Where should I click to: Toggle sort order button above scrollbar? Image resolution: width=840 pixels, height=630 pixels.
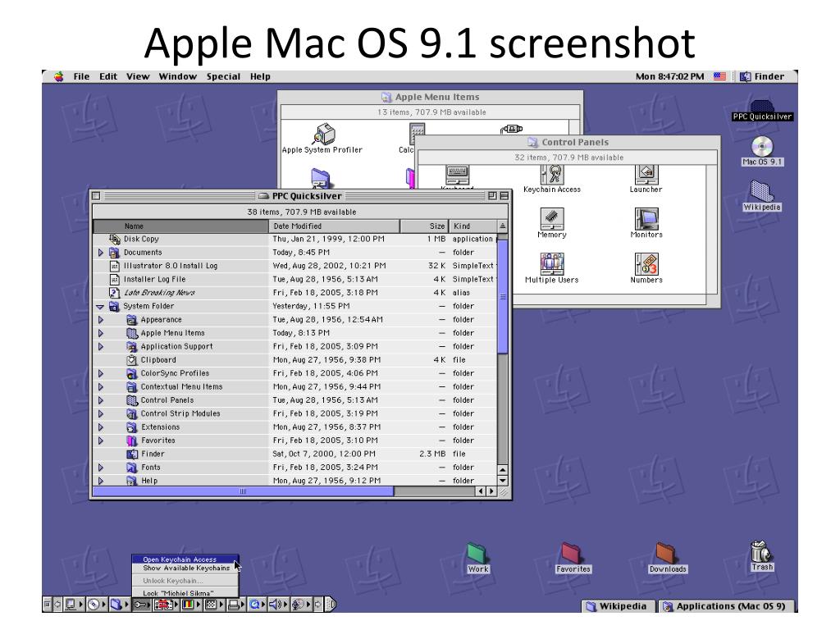pos(503,226)
